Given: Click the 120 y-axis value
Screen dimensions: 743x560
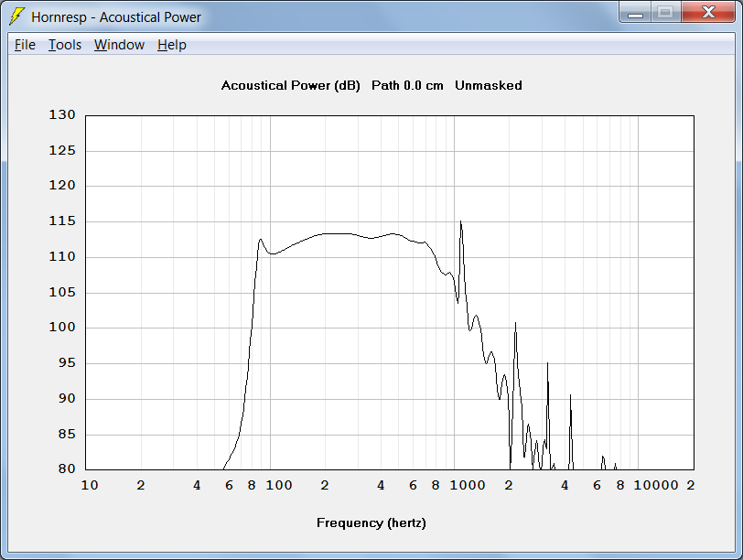Looking at the screenshot, I should click(x=62, y=185).
